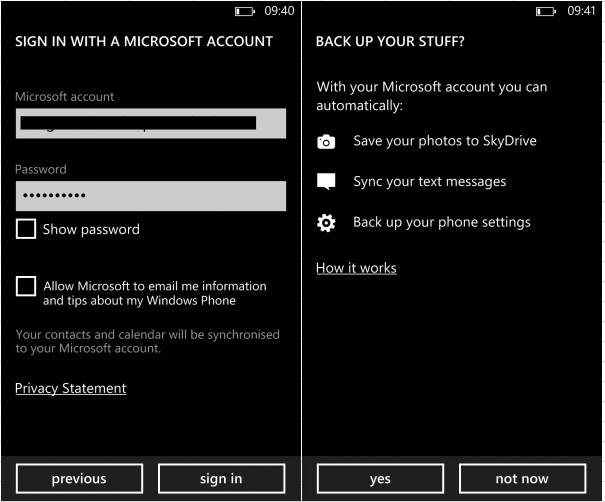The image size is (605, 502).
Task: Click 'With your Microsoft account you can' text
Action: 432,87
